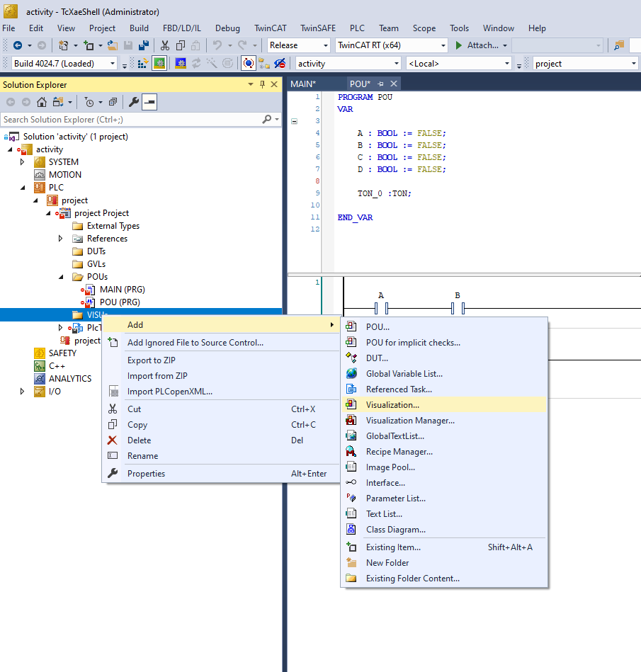The image size is (641, 672).
Task: Click the Save All toolbar icon
Action: pyautogui.click(x=144, y=45)
